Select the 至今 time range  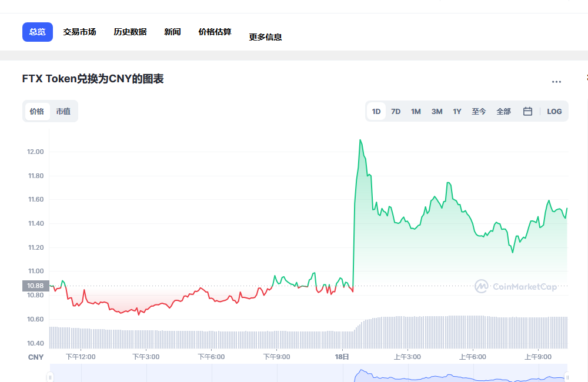pos(479,111)
